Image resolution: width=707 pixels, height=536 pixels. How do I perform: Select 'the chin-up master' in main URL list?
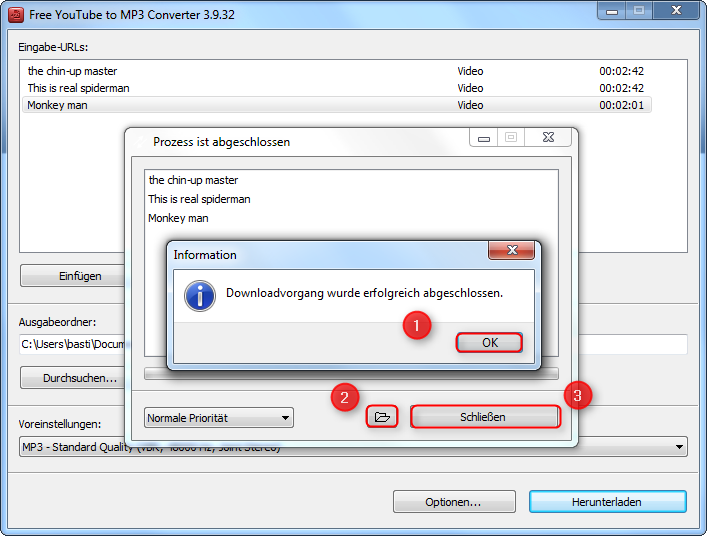coord(336,71)
